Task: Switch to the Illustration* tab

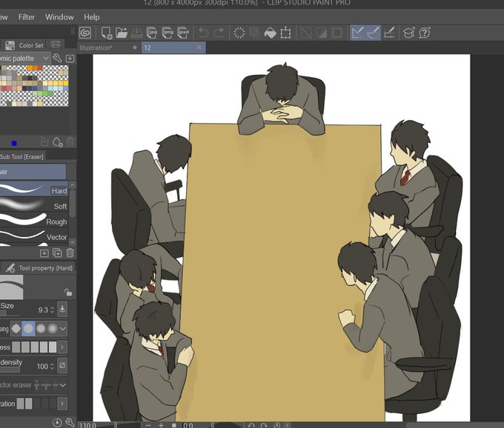Action: coord(109,48)
